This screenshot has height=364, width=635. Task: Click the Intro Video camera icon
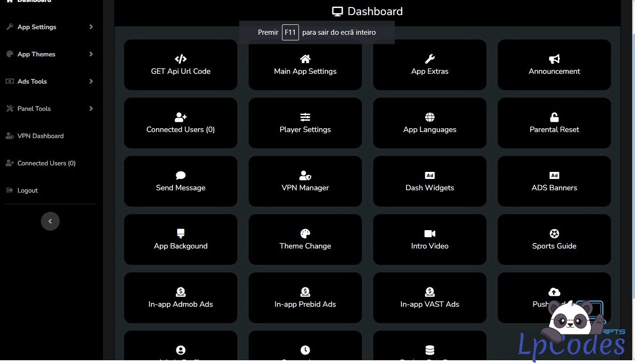point(430,234)
